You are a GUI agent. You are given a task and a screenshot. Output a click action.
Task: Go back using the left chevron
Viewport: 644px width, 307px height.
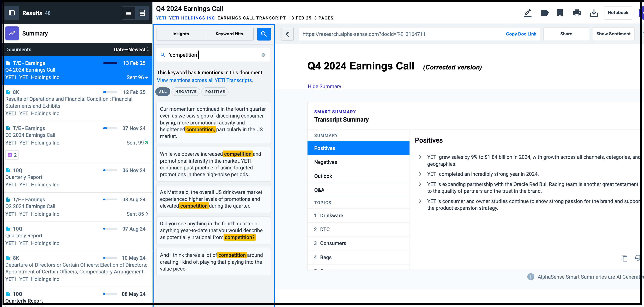[x=287, y=34]
